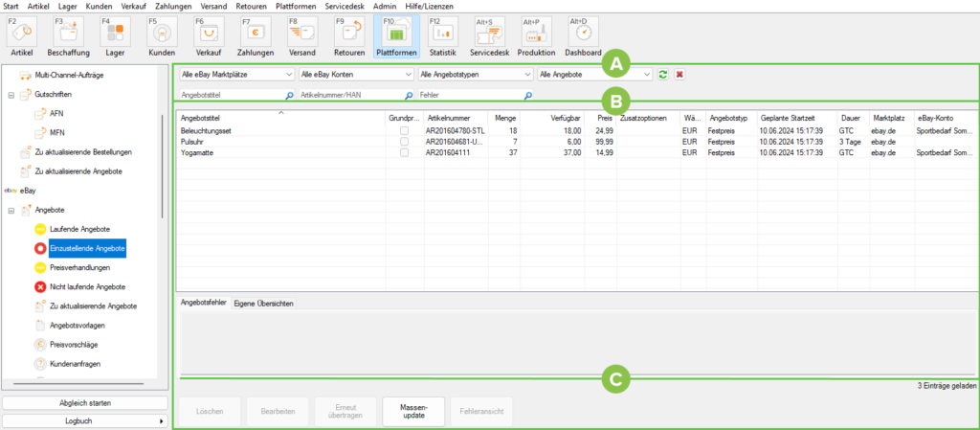
Task: Click the green refresh filter icon
Action: [x=663, y=74]
